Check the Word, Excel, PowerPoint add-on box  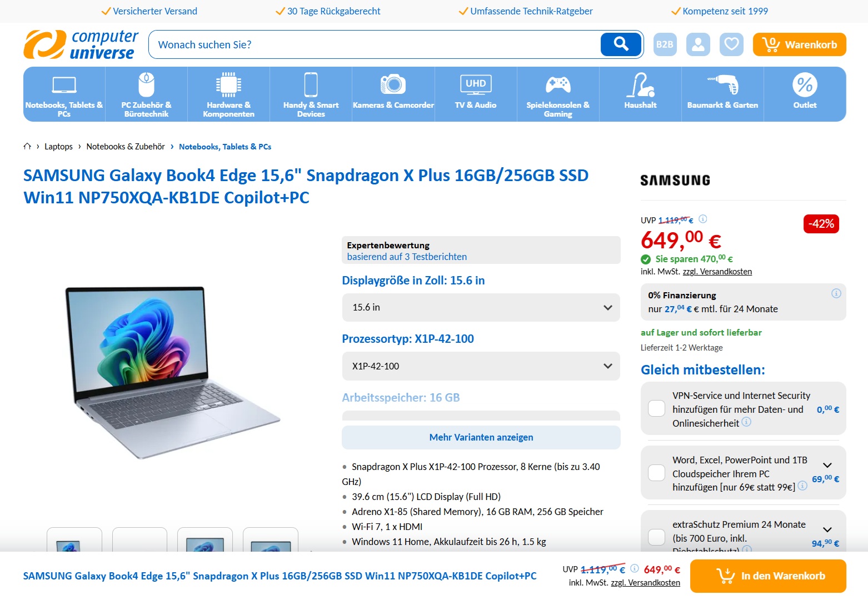656,473
